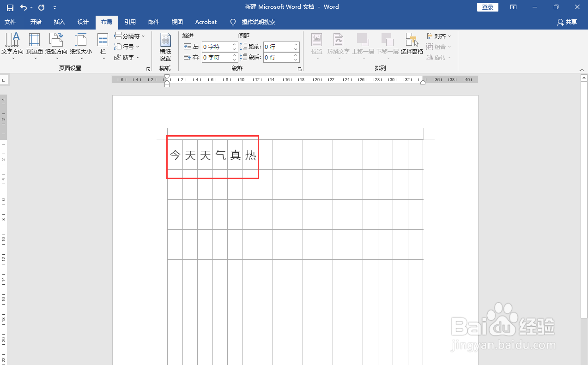This screenshot has height=365, width=588.
Task: Open the 对齐 alignment dropdown
Action: pyautogui.click(x=439, y=36)
